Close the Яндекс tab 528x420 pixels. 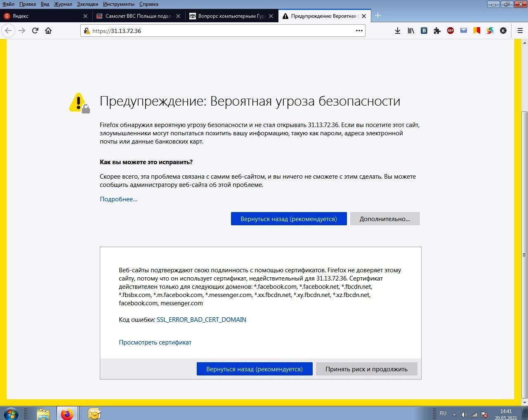(85, 16)
